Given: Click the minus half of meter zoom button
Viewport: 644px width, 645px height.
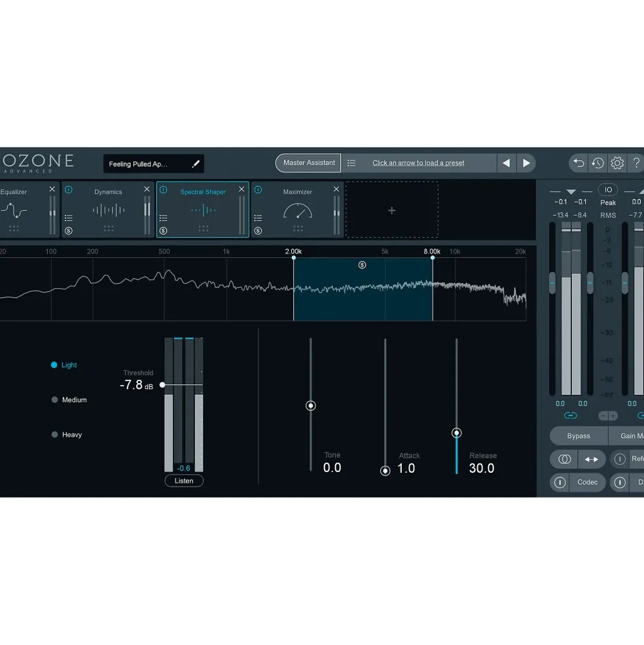Looking at the screenshot, I should pyautogui.click(x=603, y=416).
